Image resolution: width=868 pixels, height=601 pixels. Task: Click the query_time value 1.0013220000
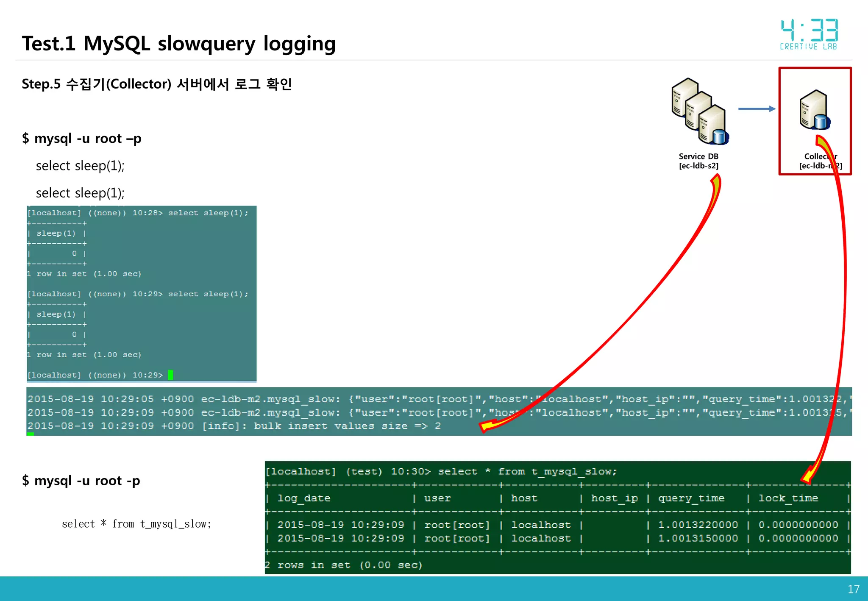[698, 525]
